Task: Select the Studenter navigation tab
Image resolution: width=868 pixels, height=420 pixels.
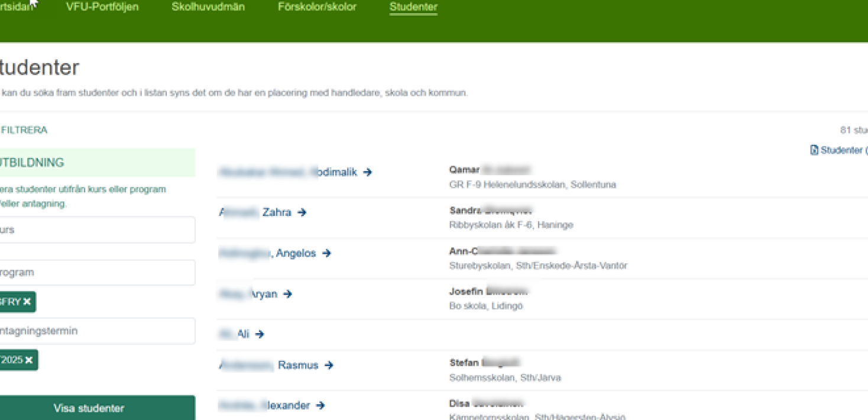Action: point(413,7)
